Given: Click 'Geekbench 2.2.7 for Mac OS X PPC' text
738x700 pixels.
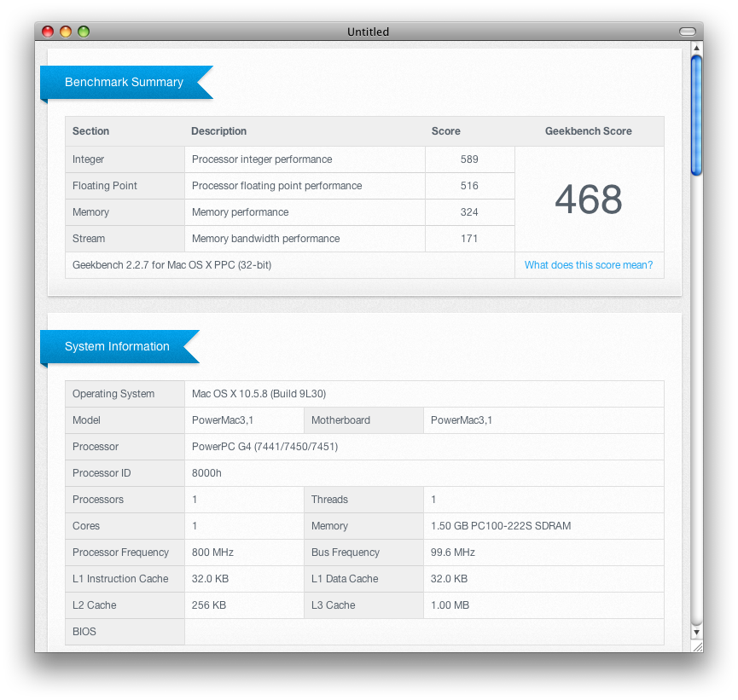Looking at the screenshot, I should 171,265.
